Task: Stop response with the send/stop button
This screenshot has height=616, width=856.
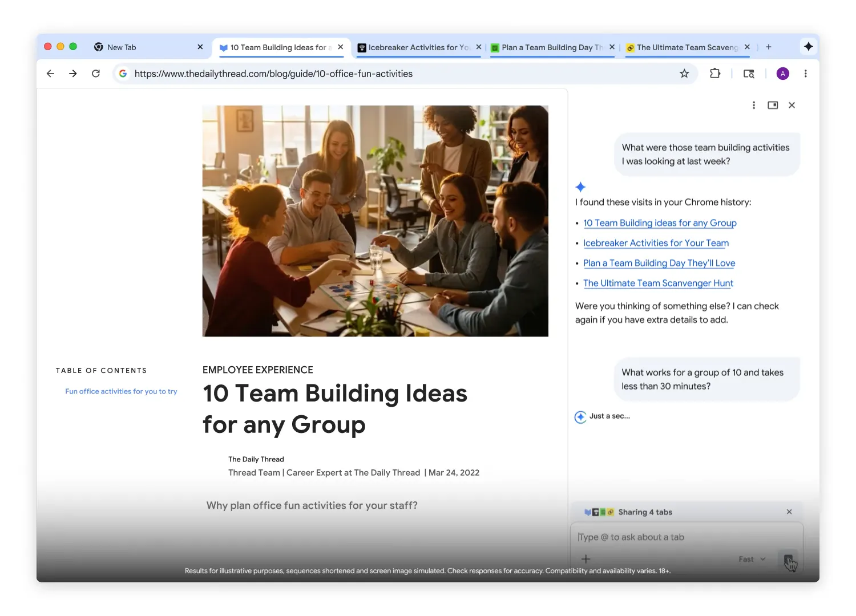Action: coord(788,560)
